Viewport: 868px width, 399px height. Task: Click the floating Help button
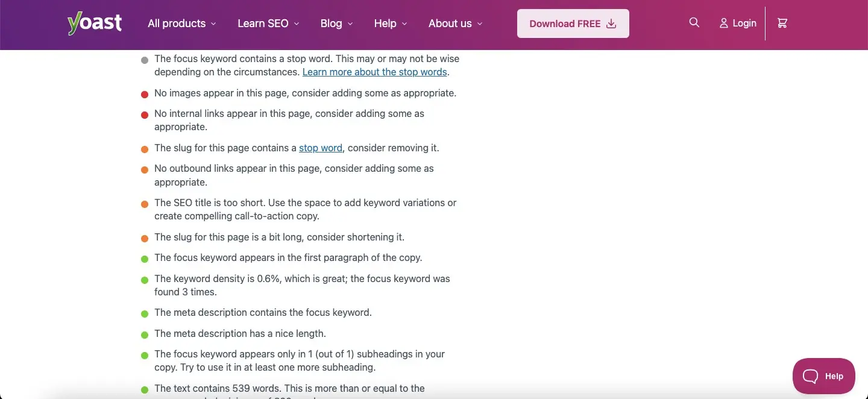tap(824, 376)
